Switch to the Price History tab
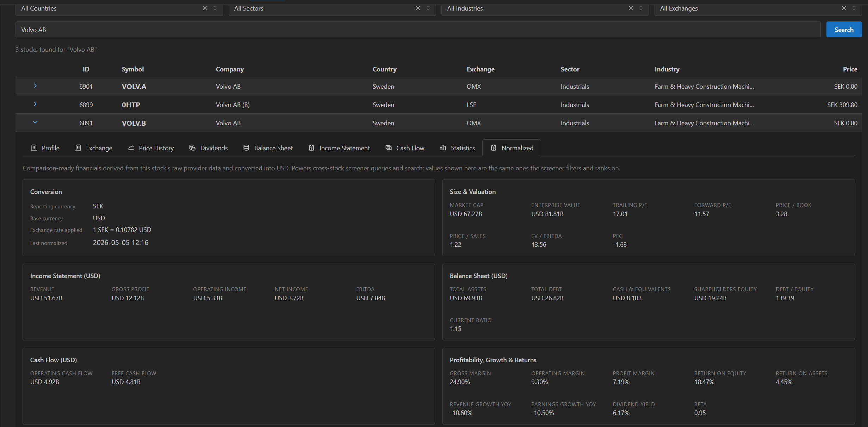The width and height of the screenshot is (868, 427). (x=151, y=148)
